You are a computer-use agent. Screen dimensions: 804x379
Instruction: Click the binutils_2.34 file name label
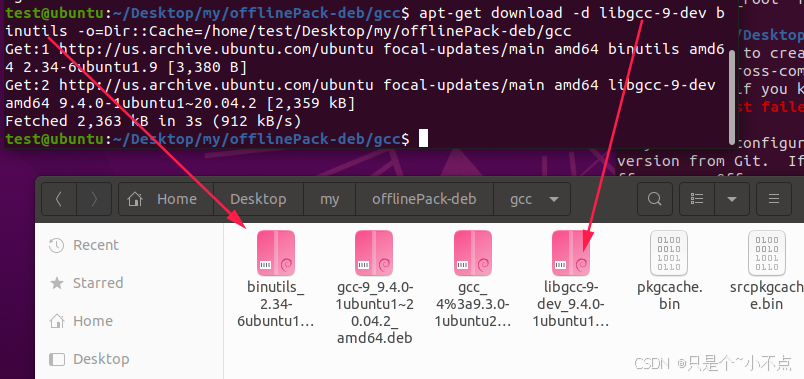tap(276, 304)
